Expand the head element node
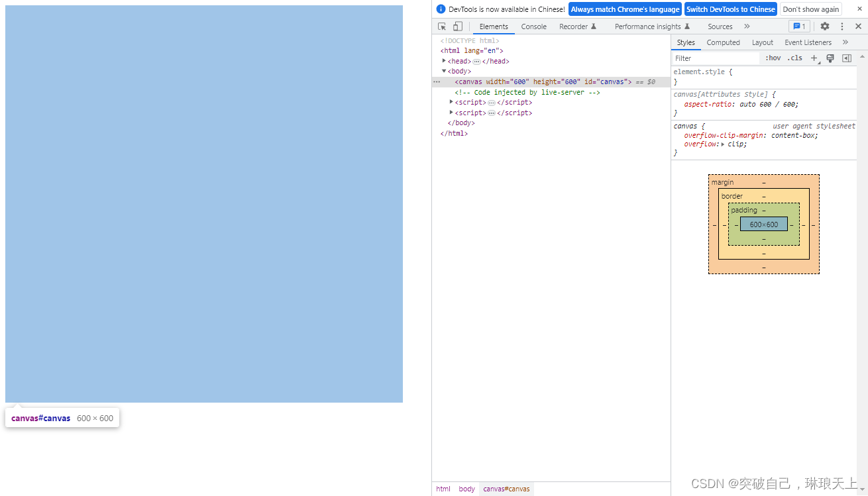 coord(444,61)
